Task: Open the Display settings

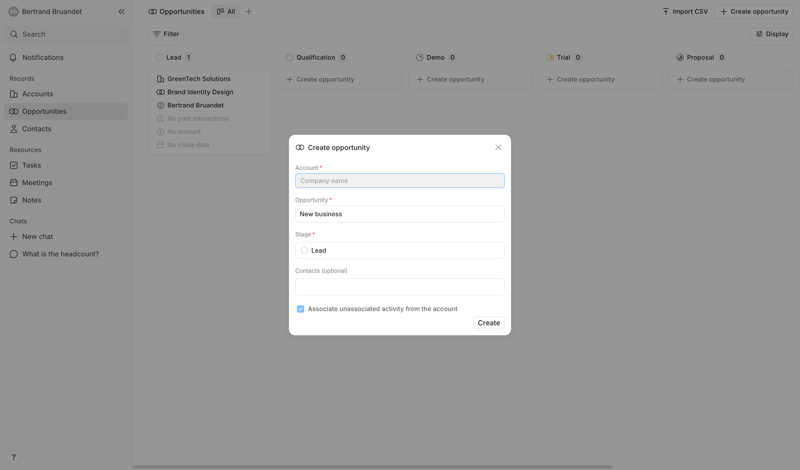Action: coord(772,34)
